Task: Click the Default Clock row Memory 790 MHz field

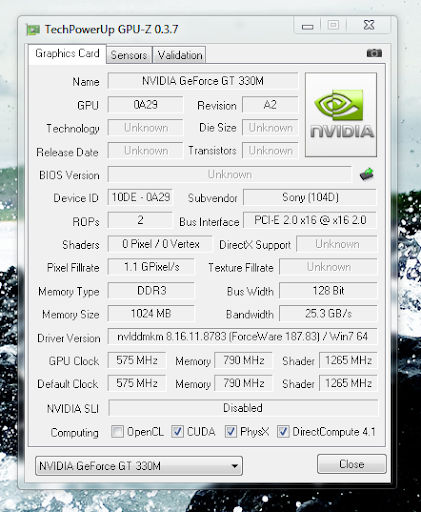Action: [x=243, y=383]
